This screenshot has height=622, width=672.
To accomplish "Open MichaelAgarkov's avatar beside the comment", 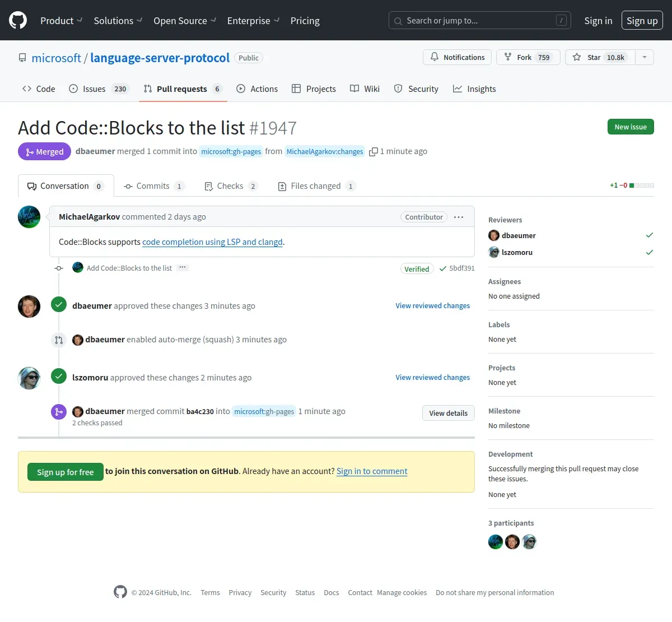I will click(x=29, y=217).
